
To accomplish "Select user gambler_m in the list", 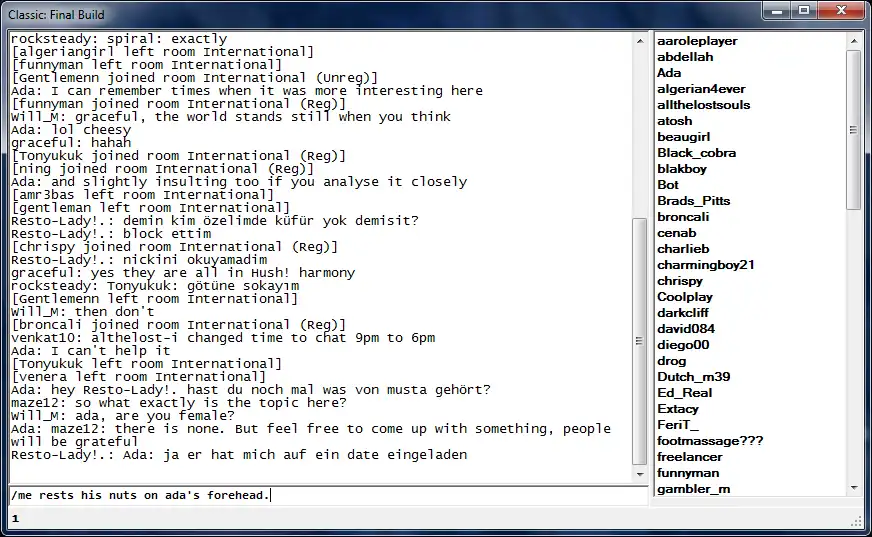I will coord(693,489).
